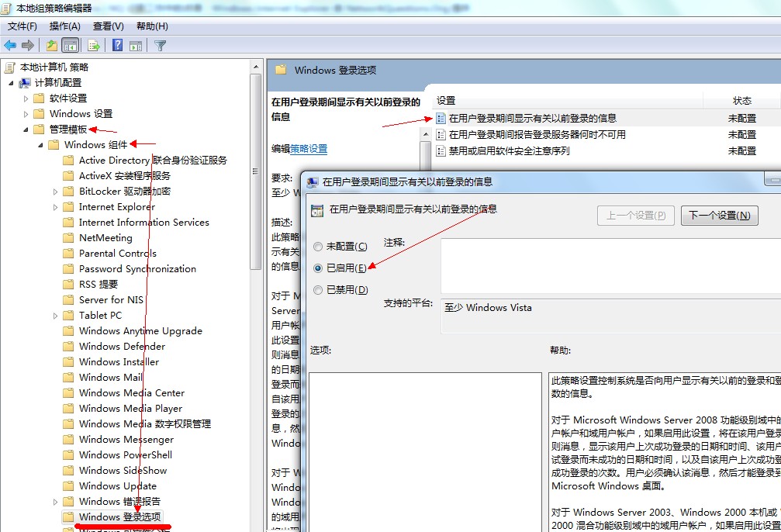
Task: Select the 在用户登录期间报告登录服务器何时不可用 setting row
Action: 608,134
